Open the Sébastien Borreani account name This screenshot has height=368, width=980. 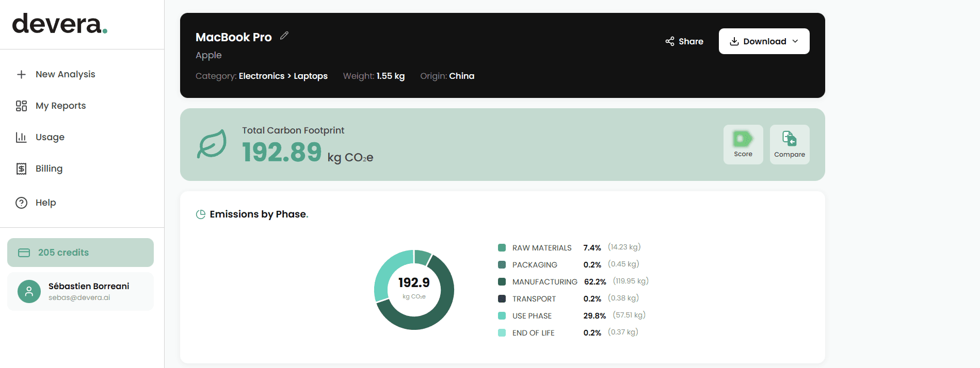click(x=89, y=286)
